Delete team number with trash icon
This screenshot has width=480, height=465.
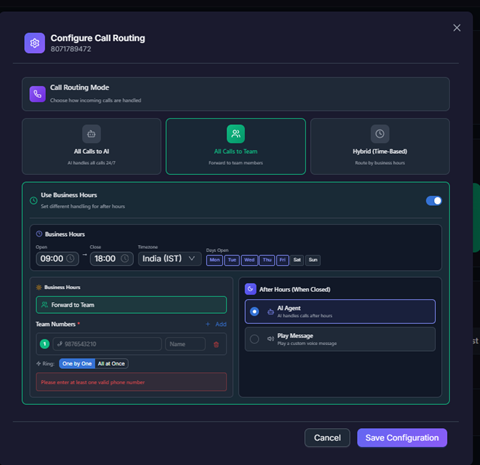pos(216,344)
